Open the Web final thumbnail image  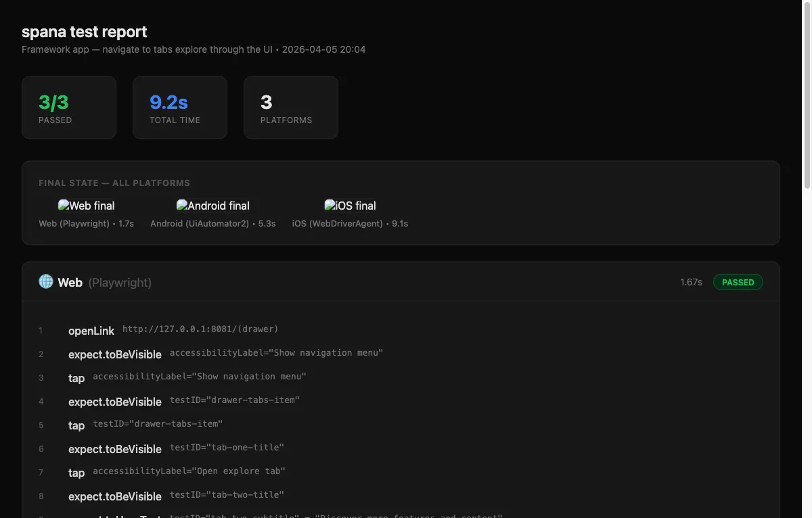[x=86, y=206]
